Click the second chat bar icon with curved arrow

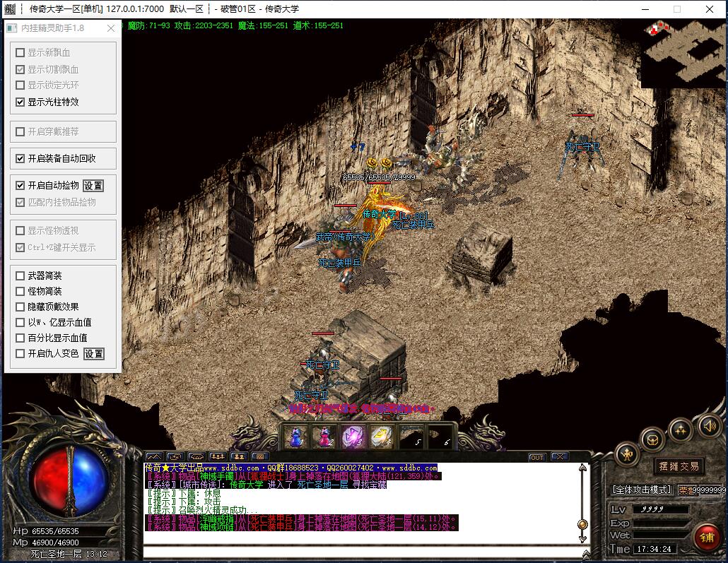click(x=175, y=457)
